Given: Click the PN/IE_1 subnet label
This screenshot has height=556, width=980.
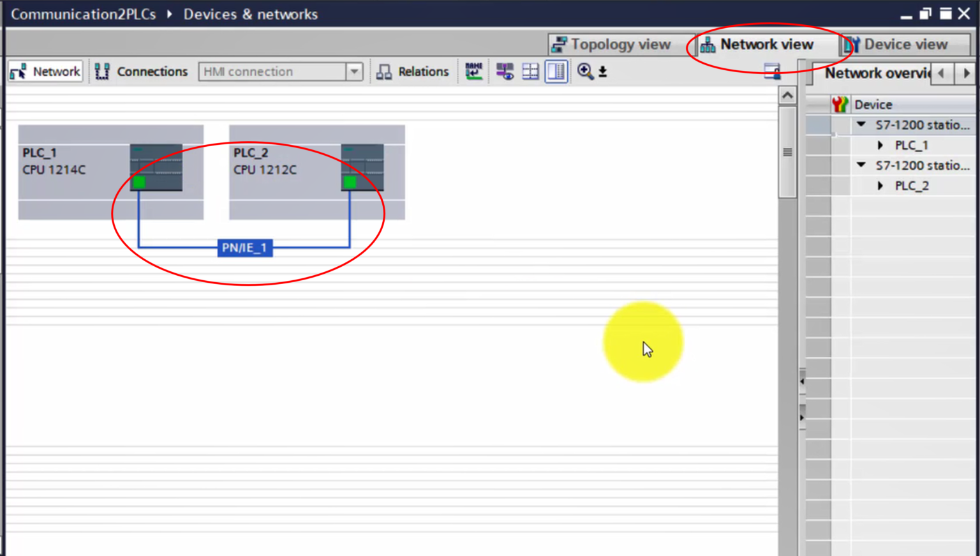Looking at the screenshot, I should click(245, 248).
